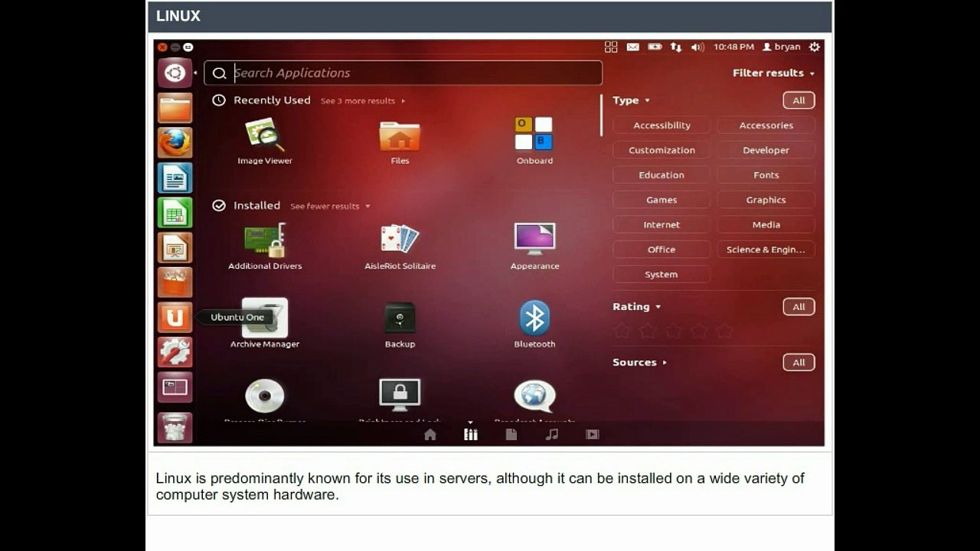
Task: Expand the Sources filter section
Action: coord(639,363)
